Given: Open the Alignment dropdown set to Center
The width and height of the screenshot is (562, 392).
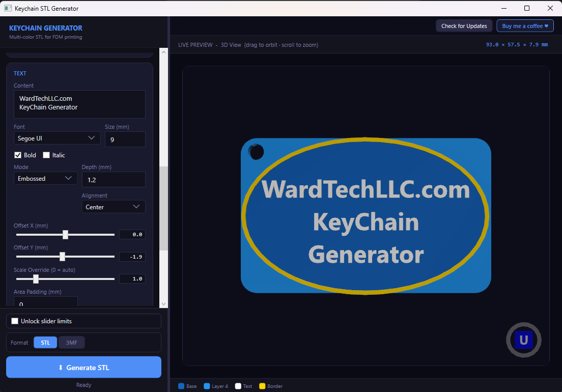Looking at the screenshot, I should click(x=113, y=207).
